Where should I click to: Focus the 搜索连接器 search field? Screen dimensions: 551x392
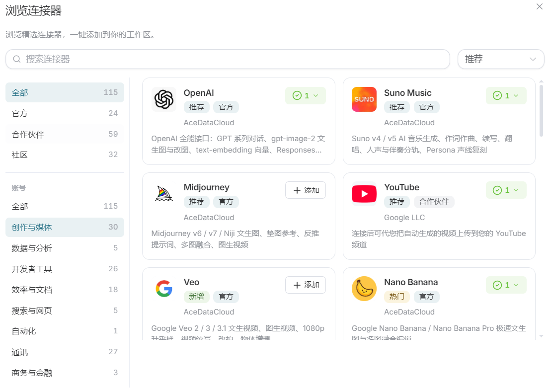click(x=228, y=59)
